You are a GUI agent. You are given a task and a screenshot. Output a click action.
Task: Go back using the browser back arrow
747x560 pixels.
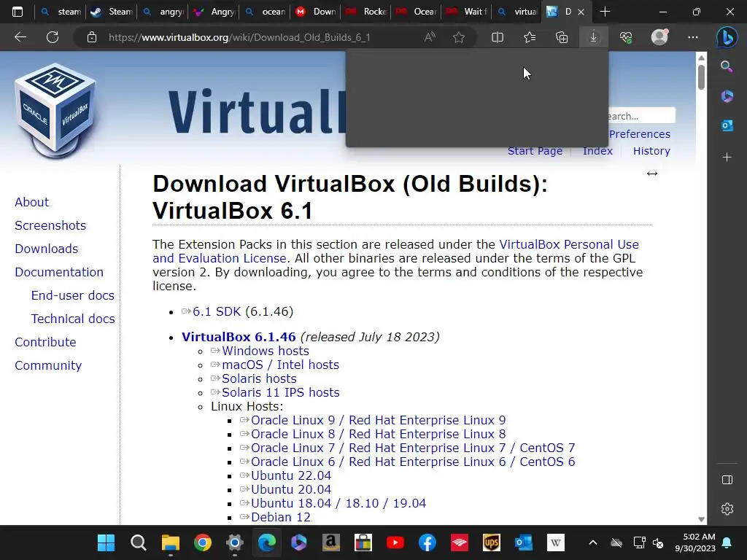[20, 37]
